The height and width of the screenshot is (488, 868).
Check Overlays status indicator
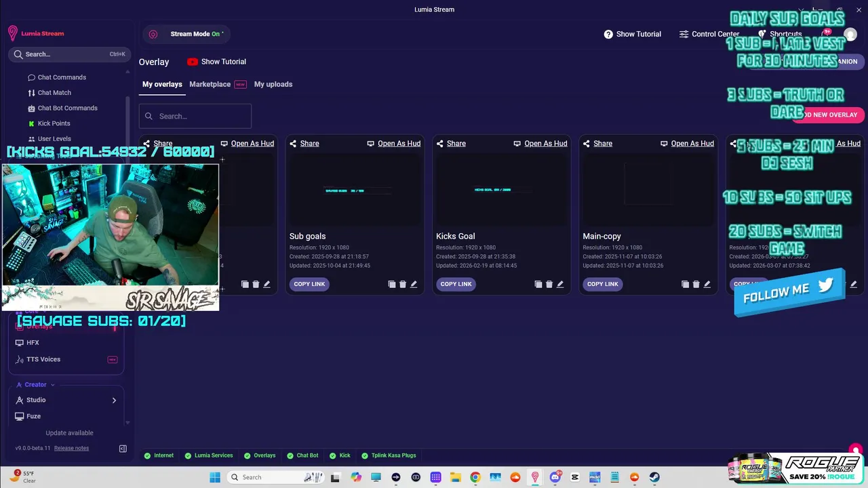pyautogui.click(x=259, y=455)
